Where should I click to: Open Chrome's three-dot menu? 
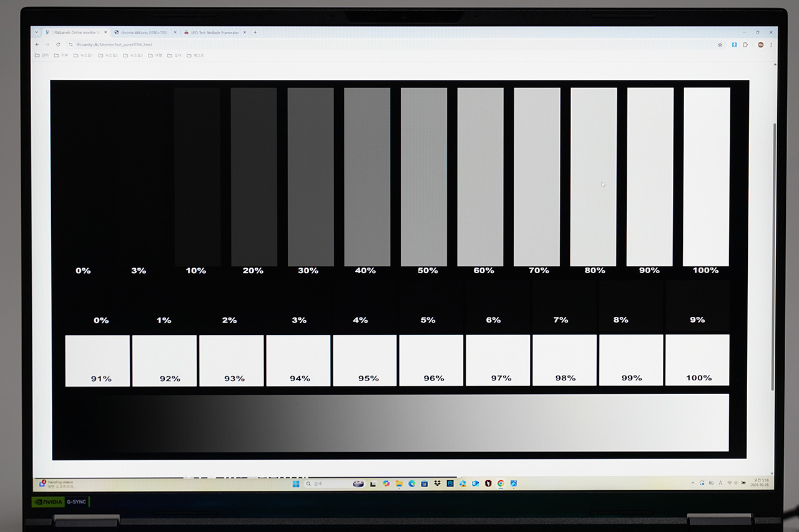point(771,45)
